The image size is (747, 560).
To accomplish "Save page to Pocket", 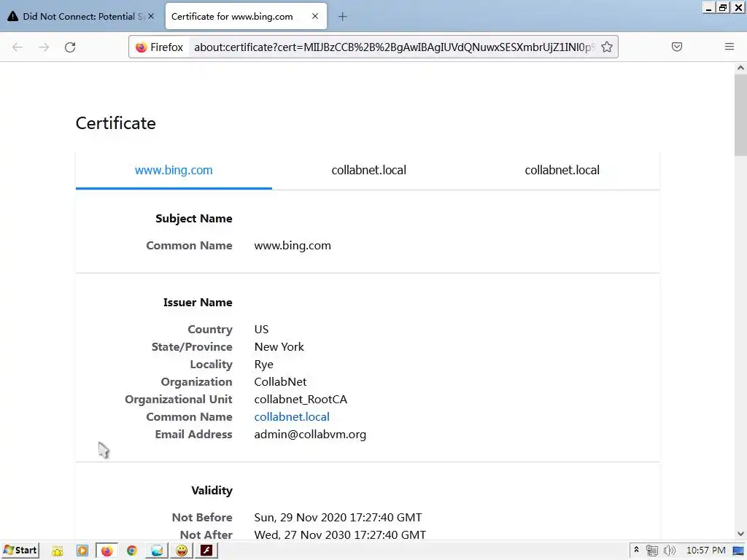I will point(676,47).
